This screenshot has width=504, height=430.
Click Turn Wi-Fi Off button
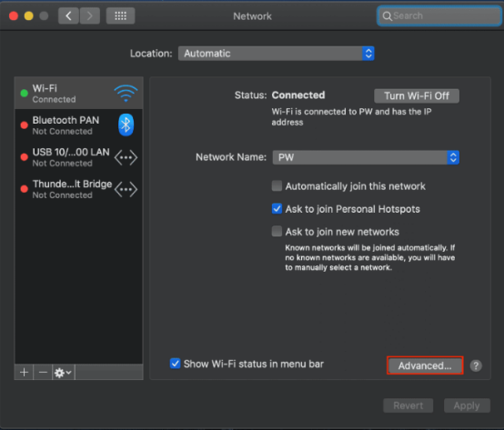point(417,95)
